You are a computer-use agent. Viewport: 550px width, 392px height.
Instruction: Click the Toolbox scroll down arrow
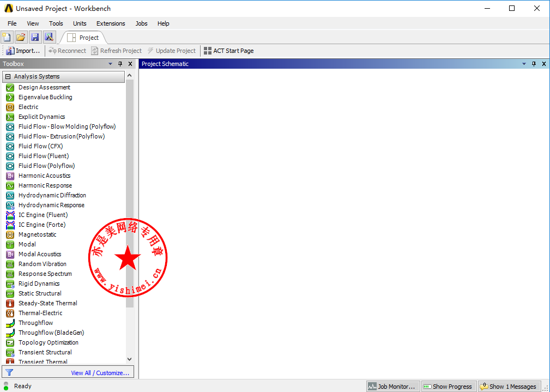click(129, 359)
